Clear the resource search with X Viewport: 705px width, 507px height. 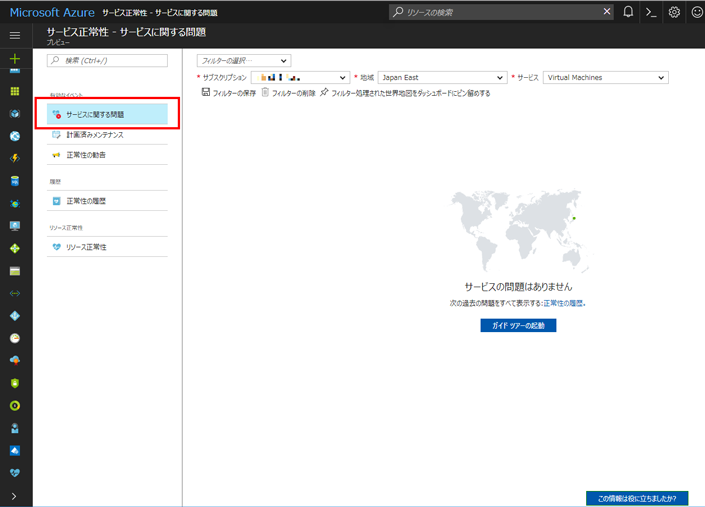[x=607, y=12]
